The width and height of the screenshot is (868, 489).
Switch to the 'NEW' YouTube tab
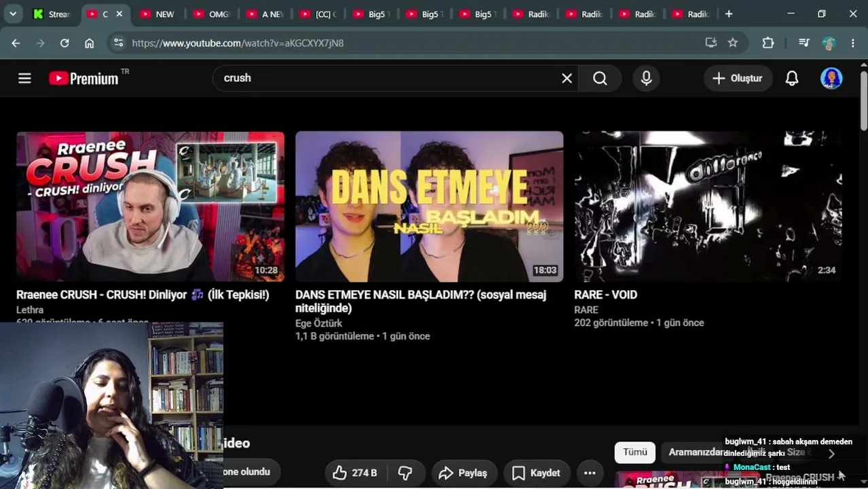click(x=158, y=14)
